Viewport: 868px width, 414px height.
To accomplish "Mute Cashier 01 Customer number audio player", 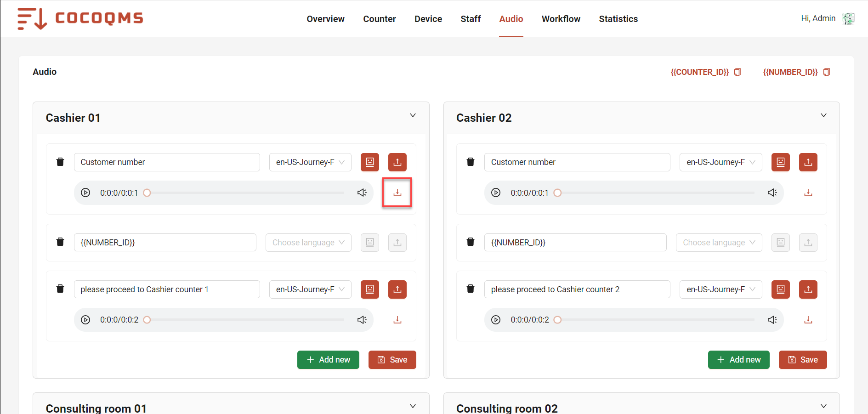I will 362,193.
